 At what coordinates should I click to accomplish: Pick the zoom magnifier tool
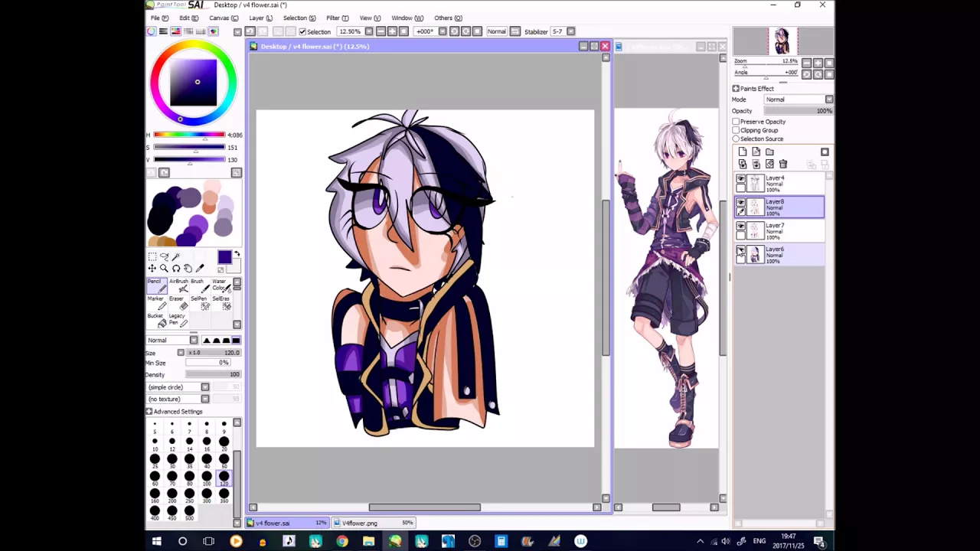coord(164,269)
